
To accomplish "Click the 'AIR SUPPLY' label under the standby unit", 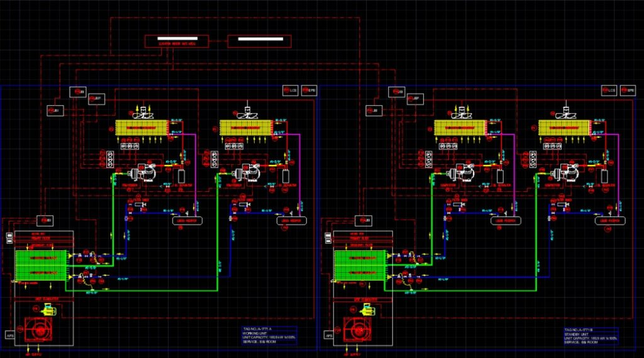I will [352, 354].
